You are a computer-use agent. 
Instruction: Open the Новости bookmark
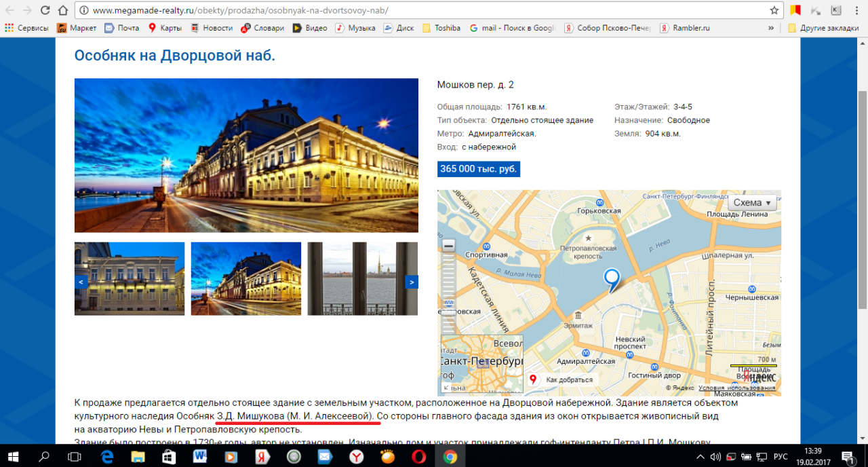point(211,28)
